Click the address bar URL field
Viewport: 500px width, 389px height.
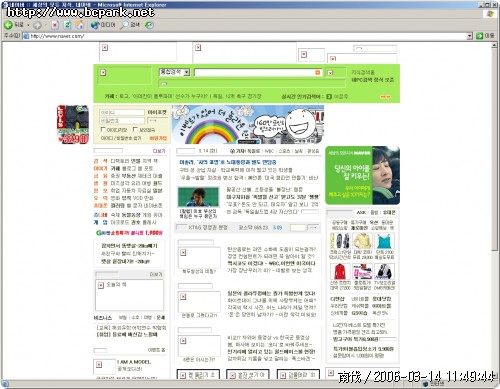(248, 36)
